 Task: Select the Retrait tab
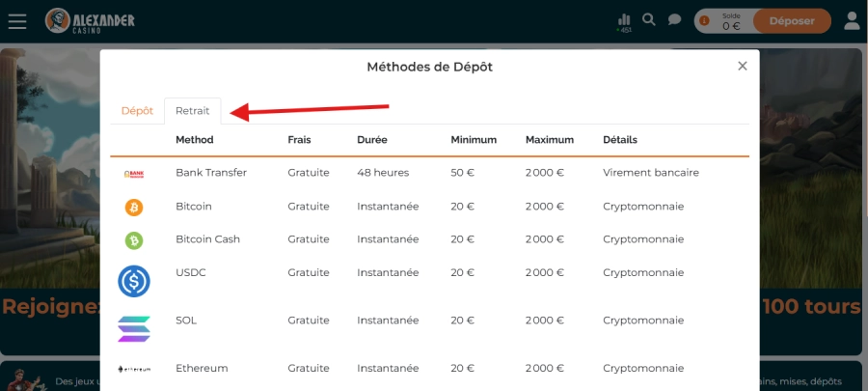click(x=193, y=111)
